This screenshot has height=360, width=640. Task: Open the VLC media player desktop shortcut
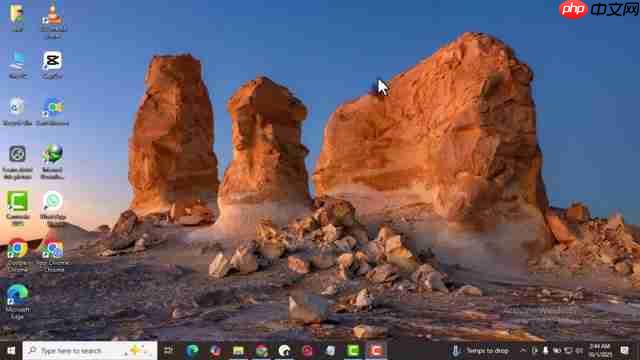pyautogui.click(x=53, y=20)
